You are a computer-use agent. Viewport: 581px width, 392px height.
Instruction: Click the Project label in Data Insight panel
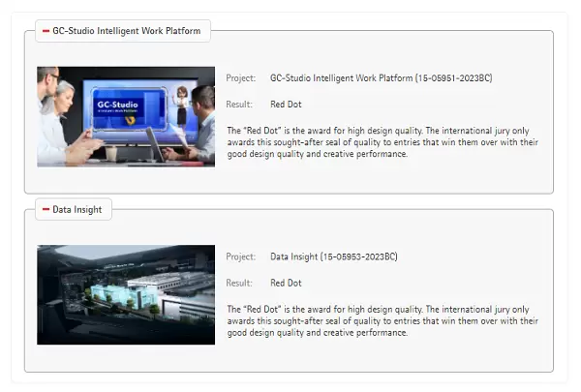(x=240, y=256)
